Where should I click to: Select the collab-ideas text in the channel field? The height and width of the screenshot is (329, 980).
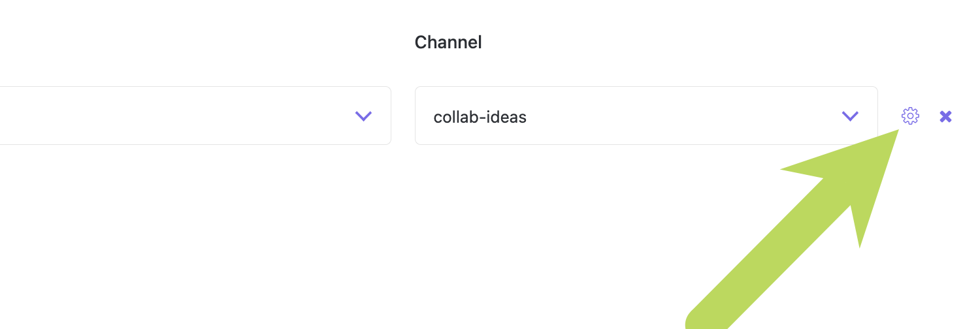click(x=480, y=117)
